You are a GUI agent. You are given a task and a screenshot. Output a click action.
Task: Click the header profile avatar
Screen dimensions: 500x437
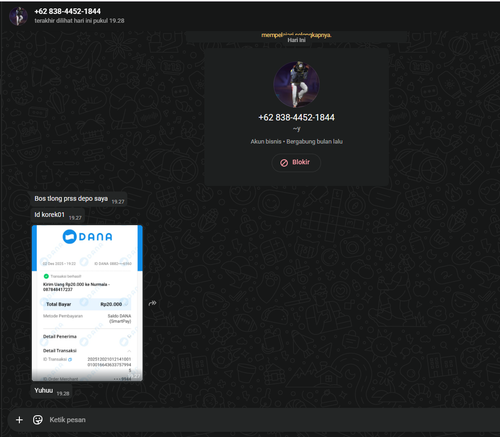pyautogui.click(x=18, y=16)
